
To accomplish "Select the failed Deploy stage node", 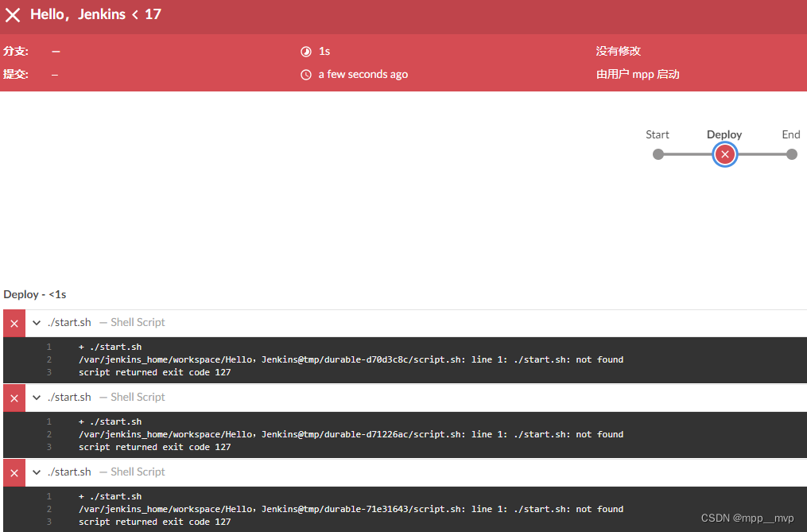I will click(x=724, y=154).
